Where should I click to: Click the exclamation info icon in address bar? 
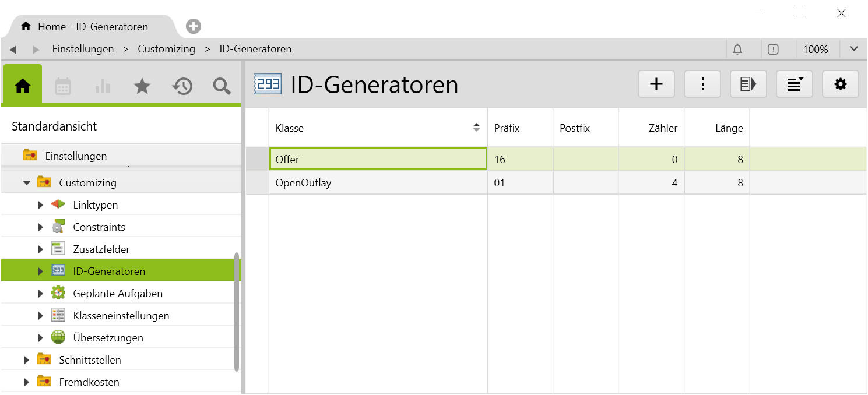click(x=773, y=50)
